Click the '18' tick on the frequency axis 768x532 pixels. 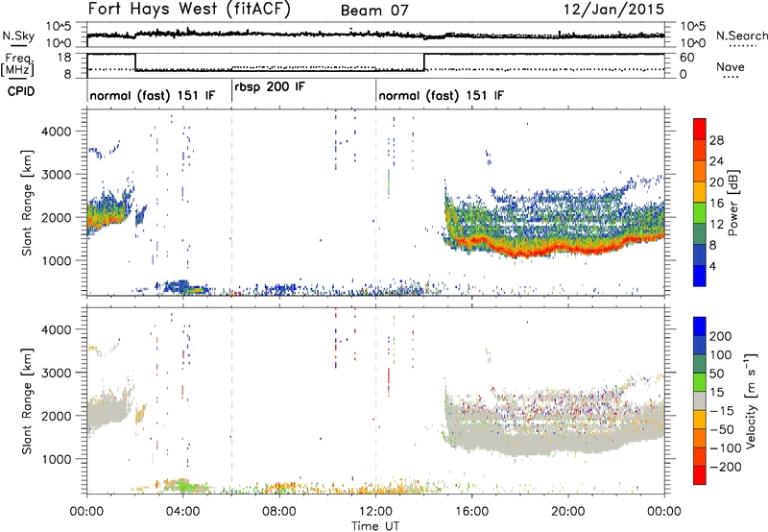[x=64, y=58]
